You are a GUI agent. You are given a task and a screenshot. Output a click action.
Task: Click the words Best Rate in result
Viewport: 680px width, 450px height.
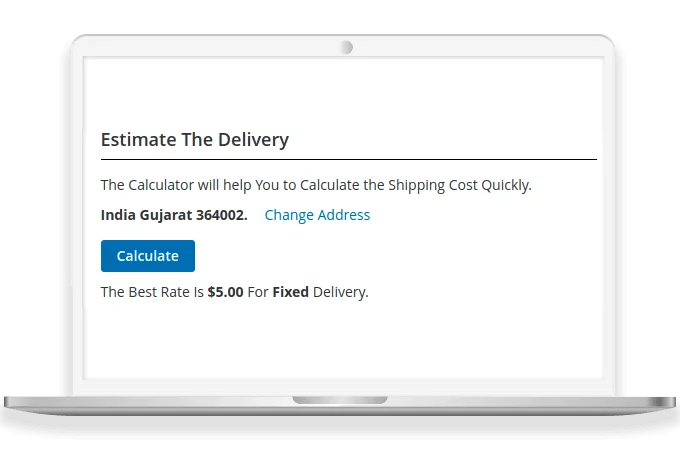160,293
